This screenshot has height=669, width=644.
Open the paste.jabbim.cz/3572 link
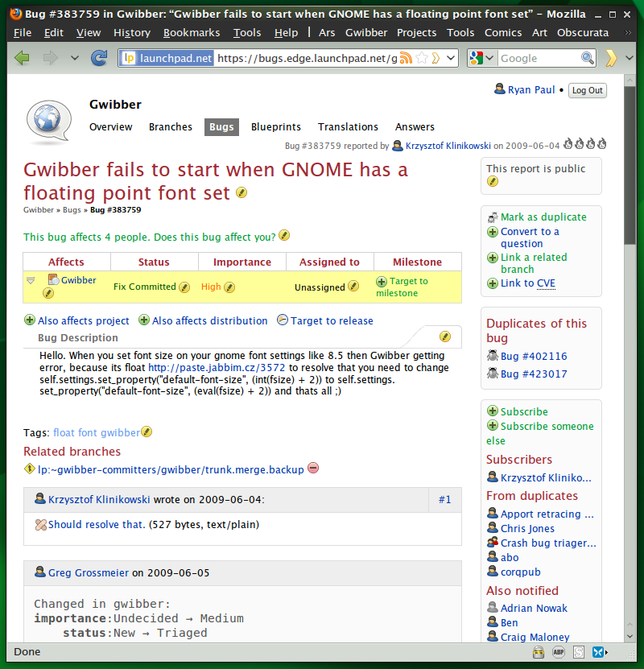(217, 367)
